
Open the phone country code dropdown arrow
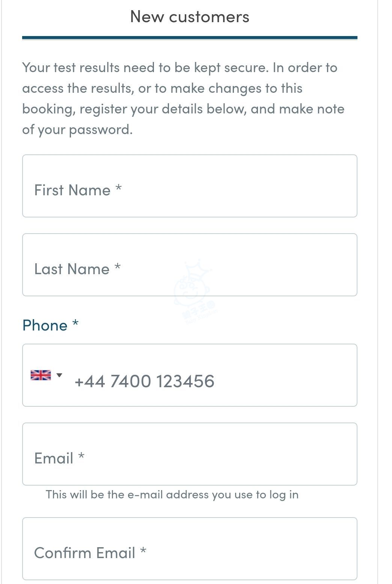(59, 375)
